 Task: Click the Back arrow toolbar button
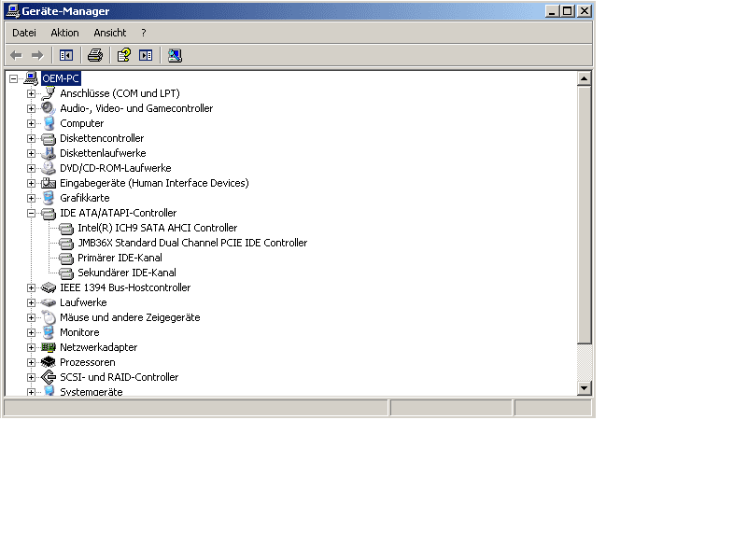(x=16, y=56)
